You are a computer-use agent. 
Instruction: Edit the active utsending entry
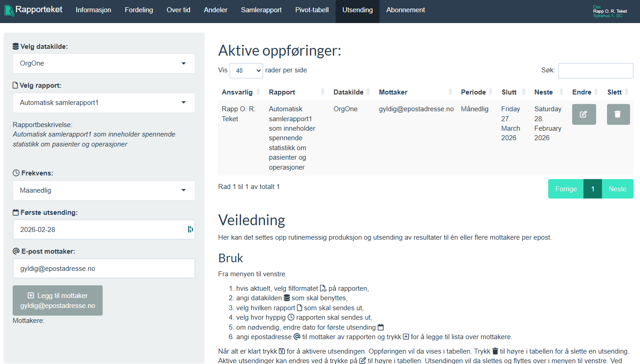click(x=584, y=114)
